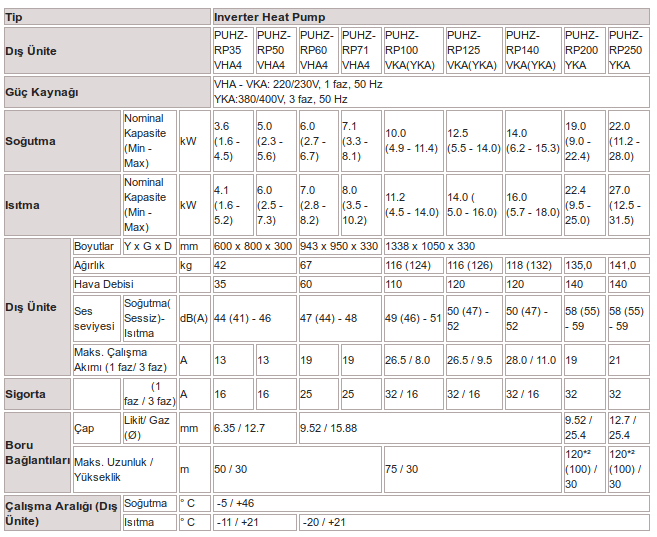Click the 'Boyutlar' row label
The height and width of the screenshot is (537, 657).
[x=97, y=246]
